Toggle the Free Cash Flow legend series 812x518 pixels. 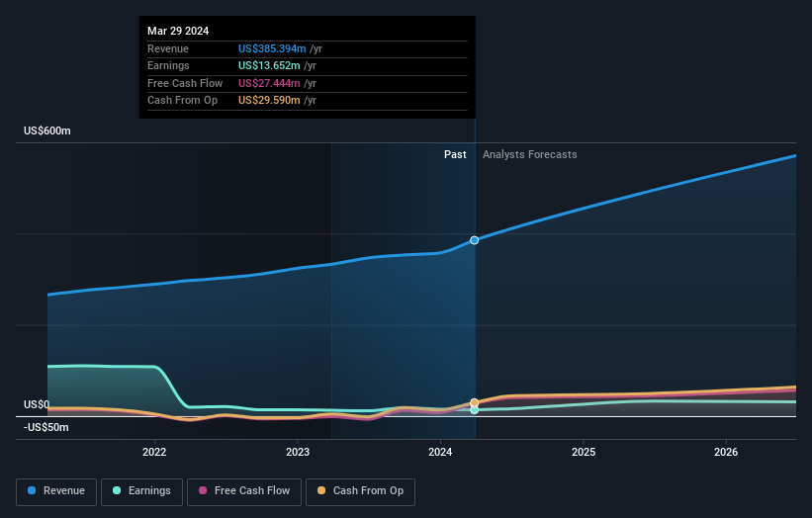point(244,491)
